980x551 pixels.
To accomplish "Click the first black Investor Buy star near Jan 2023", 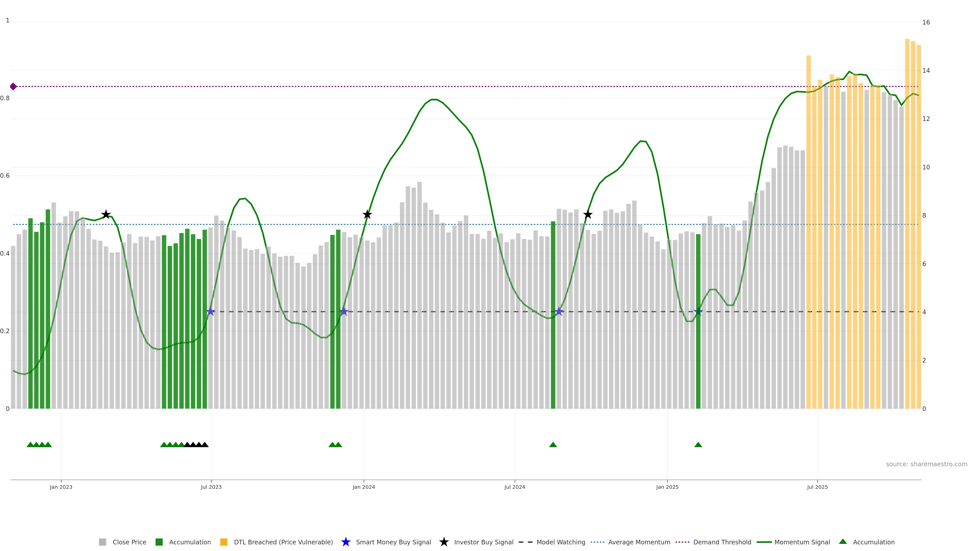I will 106,215.
